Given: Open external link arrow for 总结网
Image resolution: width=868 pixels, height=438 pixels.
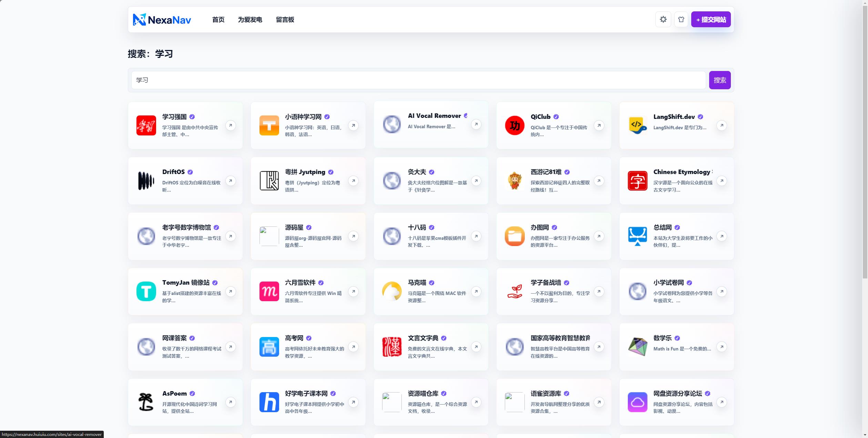Looking at the screenshot, I should [722, 236].
